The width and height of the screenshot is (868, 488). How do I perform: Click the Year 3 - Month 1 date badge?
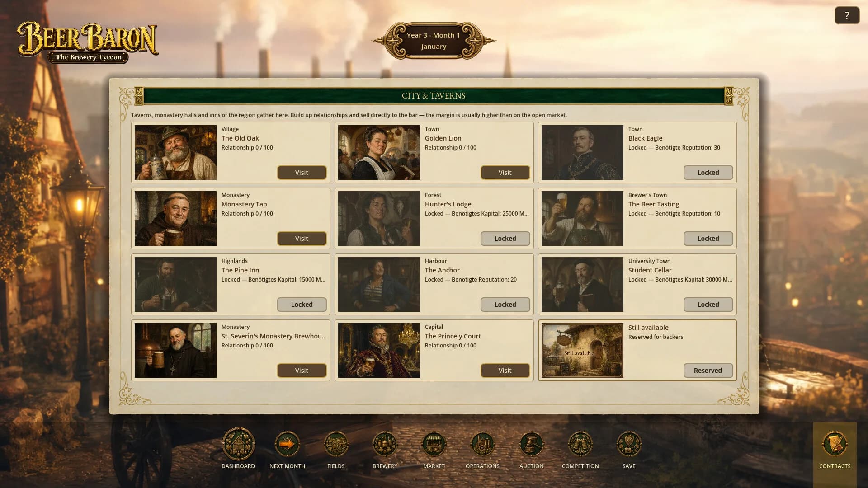(434, 41)
